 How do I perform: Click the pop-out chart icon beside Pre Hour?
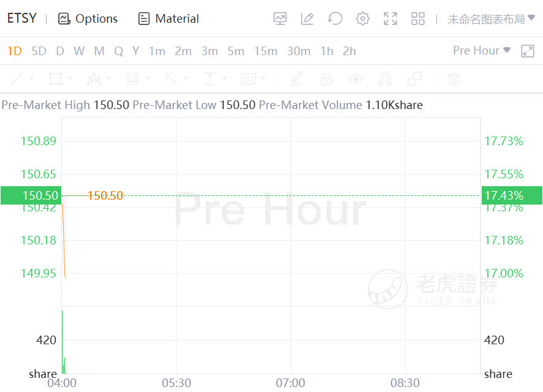click(528, 51)
